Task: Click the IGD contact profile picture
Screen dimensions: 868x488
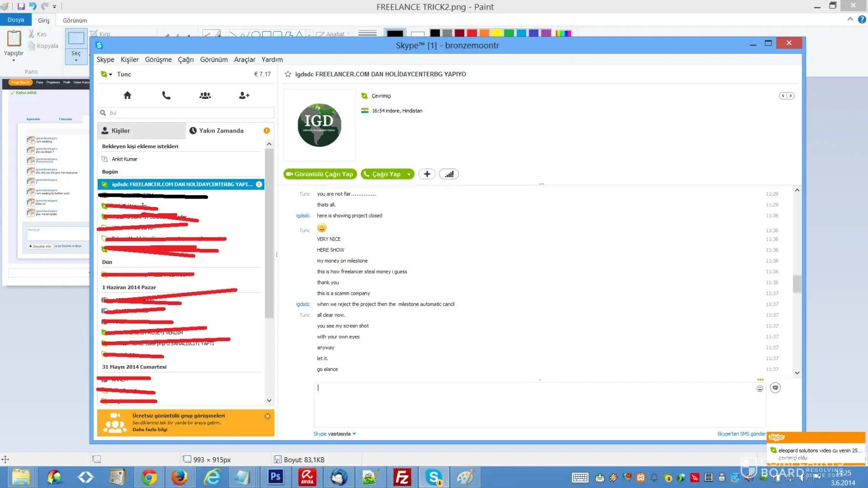Action: [320, 125]
